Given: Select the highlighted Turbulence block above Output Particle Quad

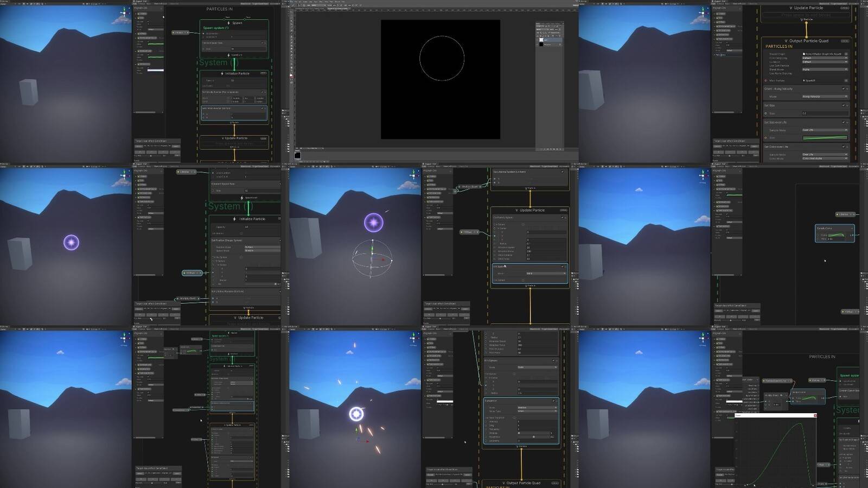Looking at the screenshot, I should pyautogui.click(x=521, y=421).
